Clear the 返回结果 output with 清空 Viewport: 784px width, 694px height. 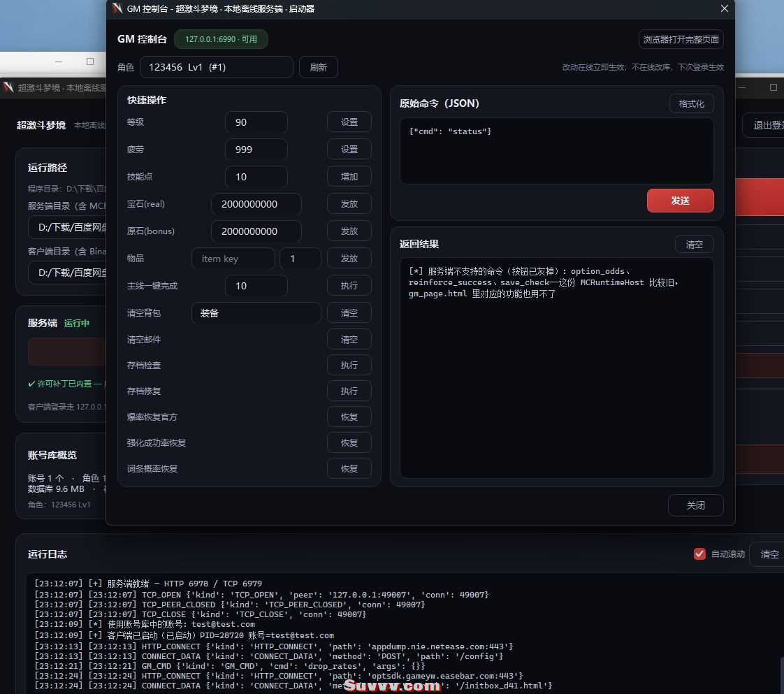(x=694, y=245)
